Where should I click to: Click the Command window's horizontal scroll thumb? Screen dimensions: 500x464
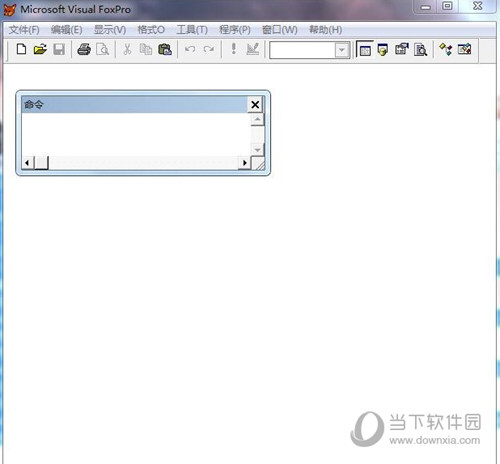point(42,163)
